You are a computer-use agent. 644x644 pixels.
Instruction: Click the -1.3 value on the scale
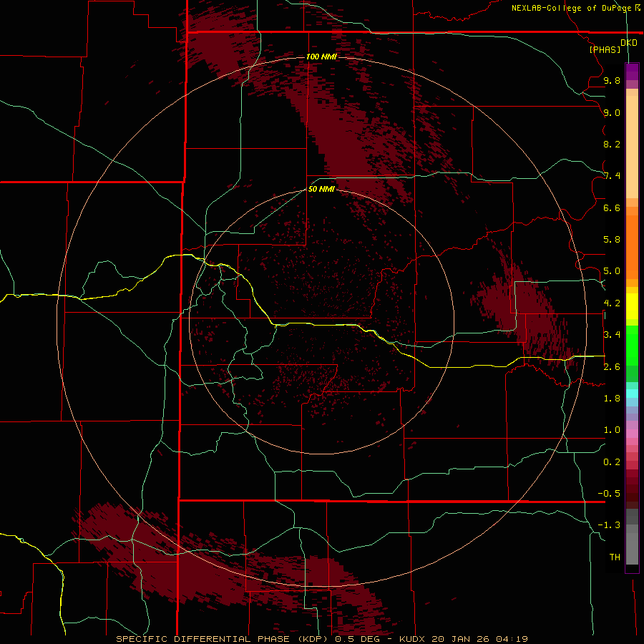point(609,525)
